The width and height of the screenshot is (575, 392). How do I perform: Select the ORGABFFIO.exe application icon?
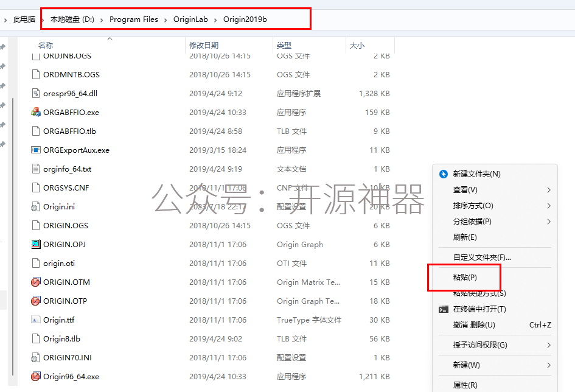point(35,112)
